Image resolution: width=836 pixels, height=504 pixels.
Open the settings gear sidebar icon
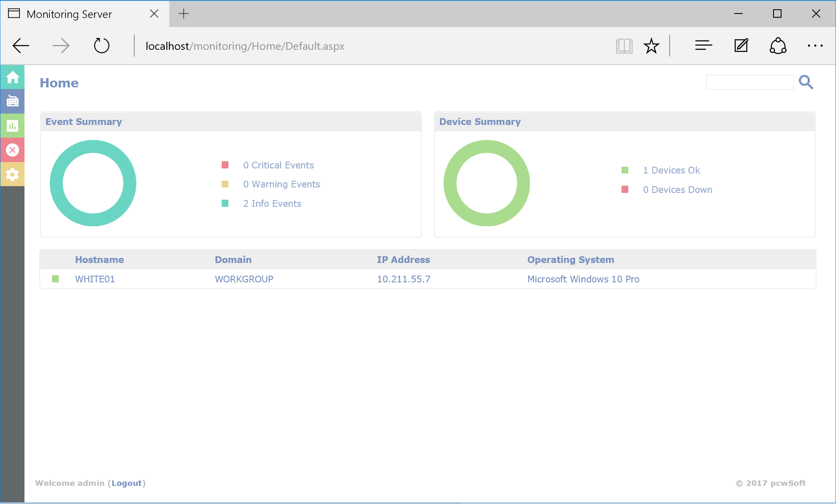12,174
